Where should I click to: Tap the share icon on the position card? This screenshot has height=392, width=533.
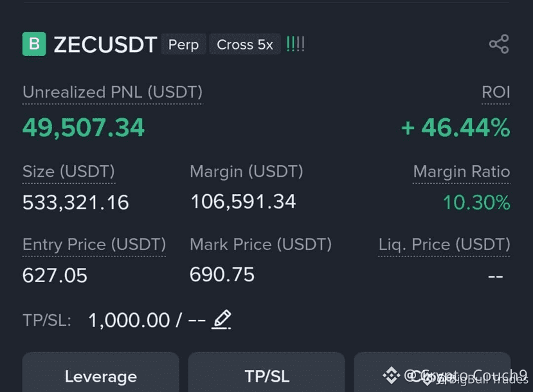pos(498,44)
